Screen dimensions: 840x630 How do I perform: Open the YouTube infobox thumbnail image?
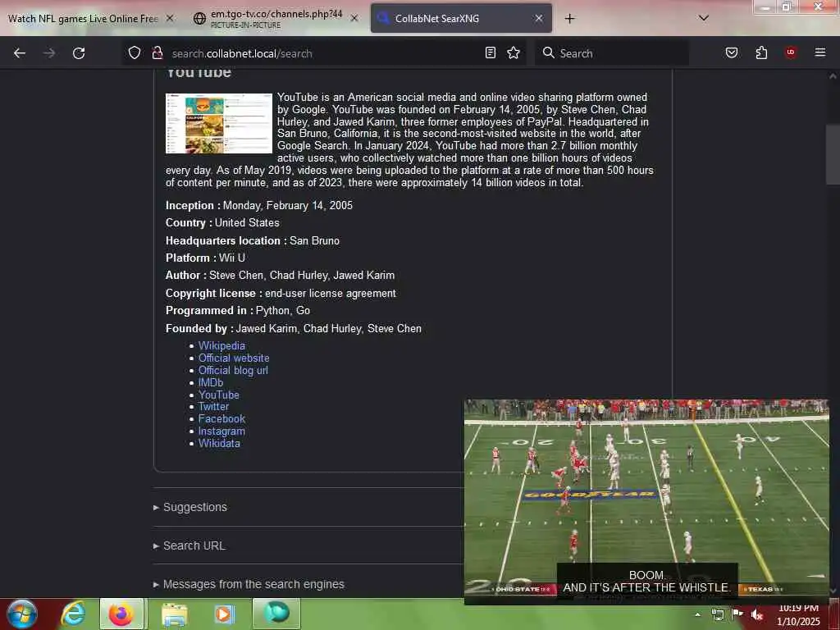[x=218, y=123]
